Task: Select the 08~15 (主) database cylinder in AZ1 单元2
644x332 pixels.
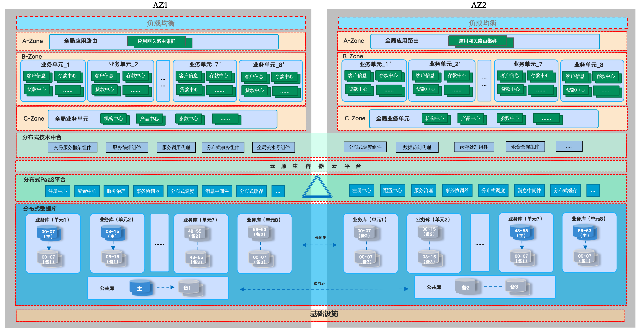Action: (x=113, y=233)
